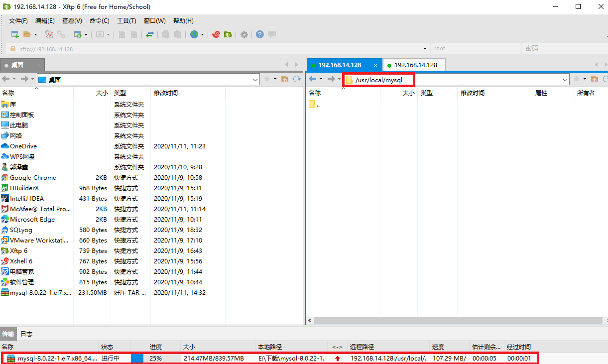The width and height of the screenshot is (608, 364).
Task: Click the Reconnect chain-link toolbar icon
Action: coord(61,34)
